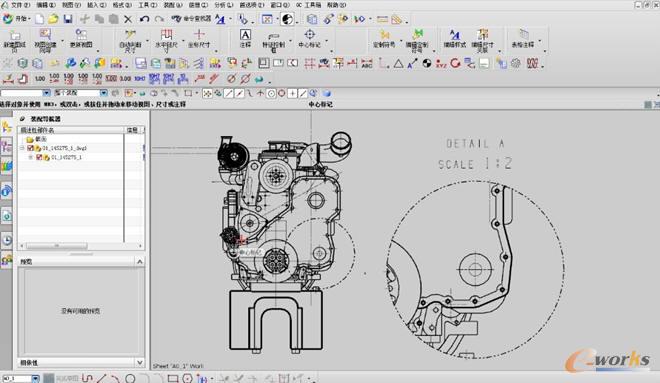
Task: Click the 开始 start button
Action: pyautogui.click(x=16, y=19)
